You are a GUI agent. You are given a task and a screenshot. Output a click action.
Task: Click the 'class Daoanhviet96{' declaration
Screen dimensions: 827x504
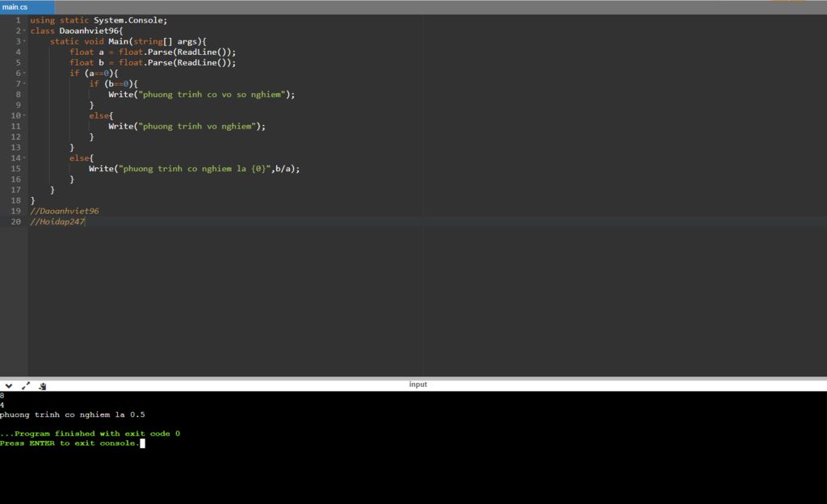click(x=77, y=31)
